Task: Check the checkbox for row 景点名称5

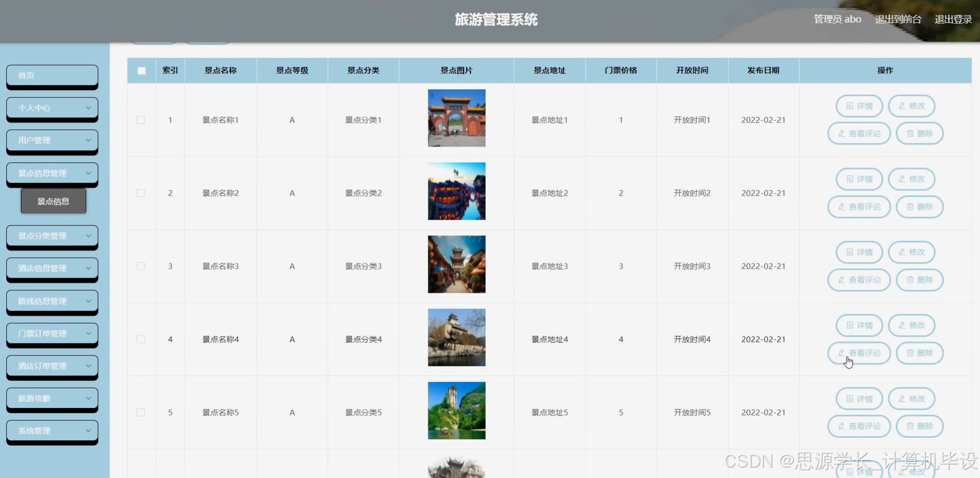Action: coord(141,412)
